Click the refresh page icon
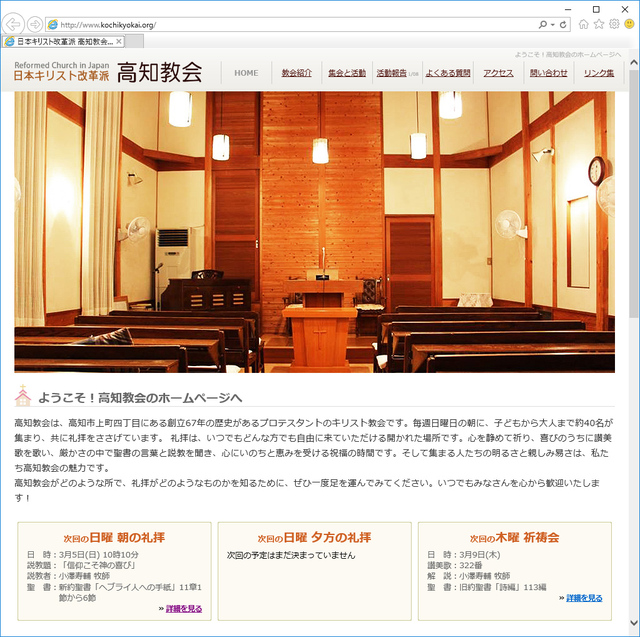Image resolution: width=640 pixels, height=637 pixels. 564,24
